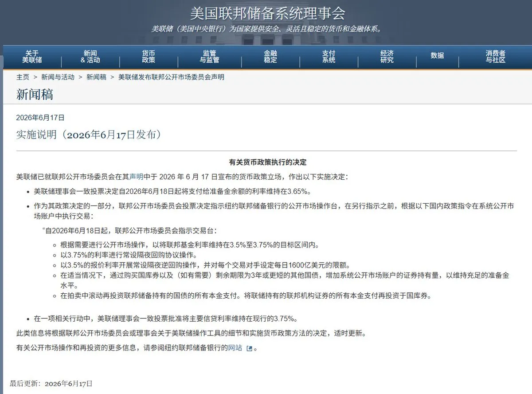Open the 数据 navigation menu
Screen dimensions: 532x394
click(x=437, y=55)
